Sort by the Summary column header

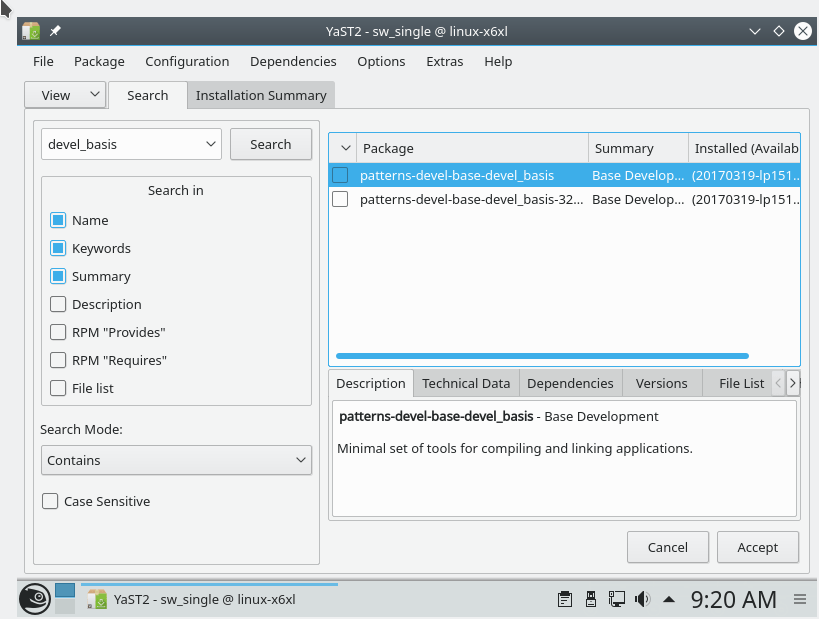coord(638,148)
